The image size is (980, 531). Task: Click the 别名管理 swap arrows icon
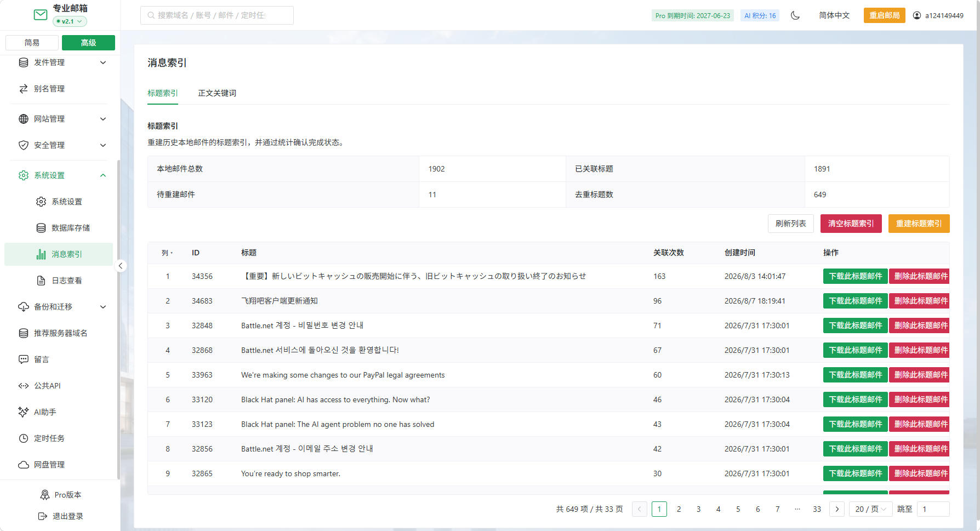coord(24,89)
